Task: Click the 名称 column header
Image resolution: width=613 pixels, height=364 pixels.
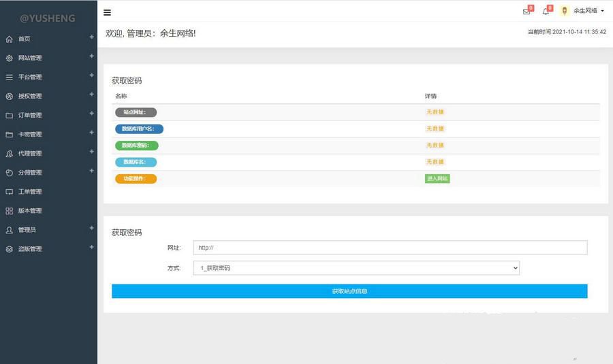Action: click(121, 96)
